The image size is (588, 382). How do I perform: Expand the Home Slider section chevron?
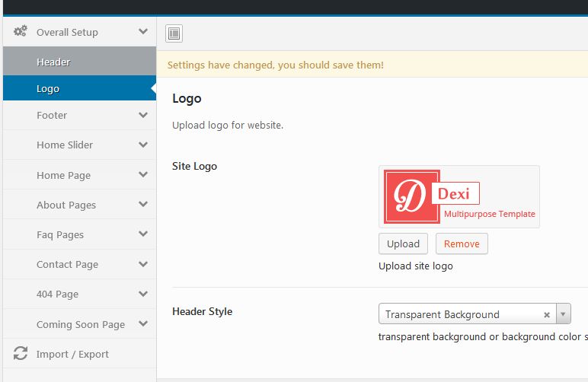143,145
